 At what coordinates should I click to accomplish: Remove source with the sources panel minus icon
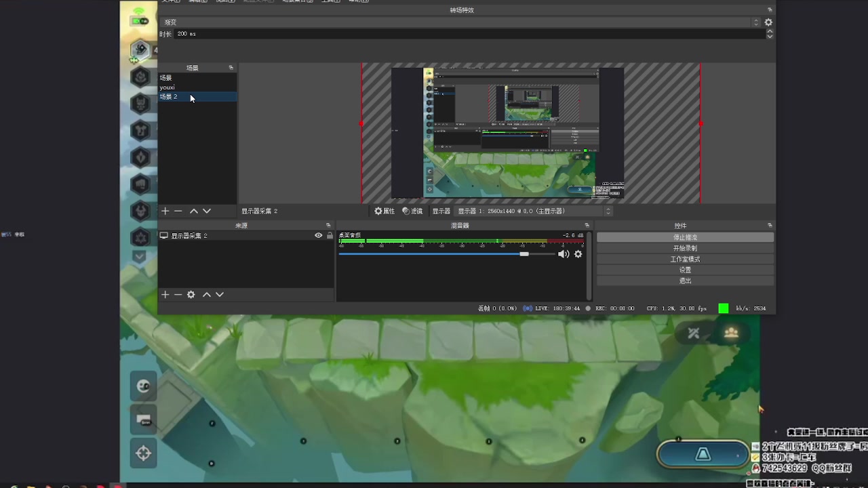(178, 295)
